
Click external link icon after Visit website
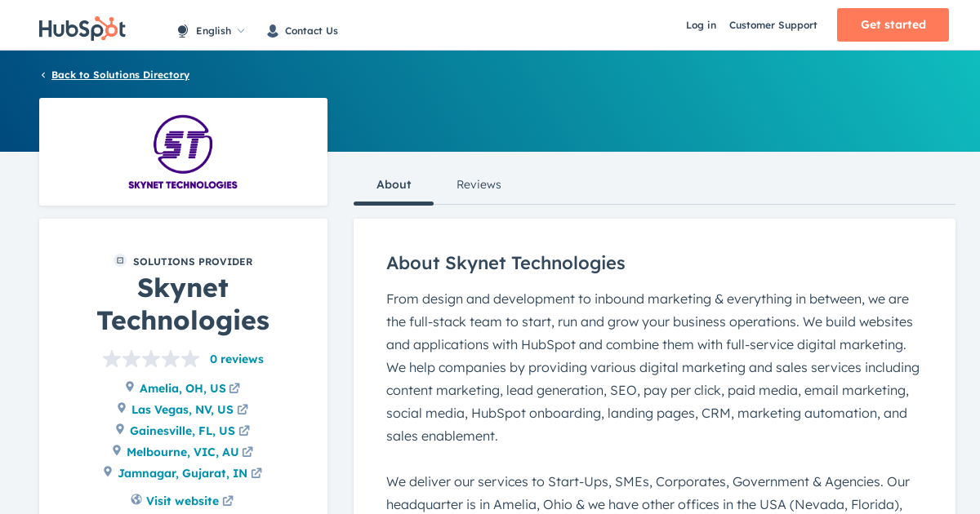(x=228, y=501)
